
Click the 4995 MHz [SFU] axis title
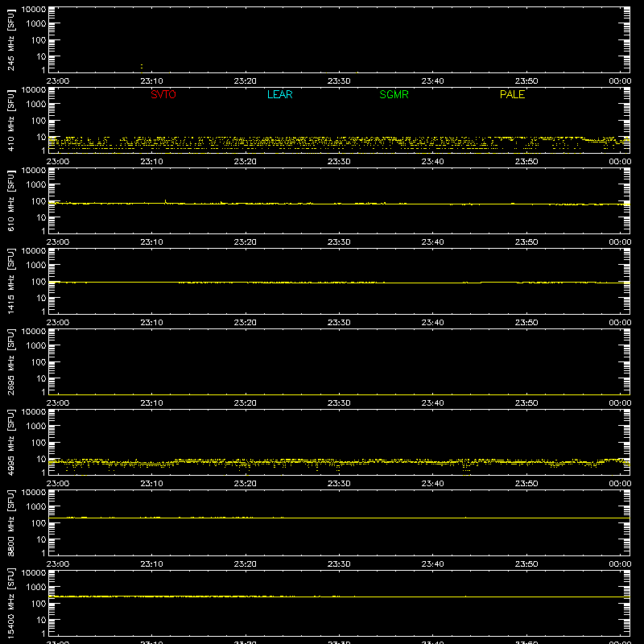click(x=10, y=443)
